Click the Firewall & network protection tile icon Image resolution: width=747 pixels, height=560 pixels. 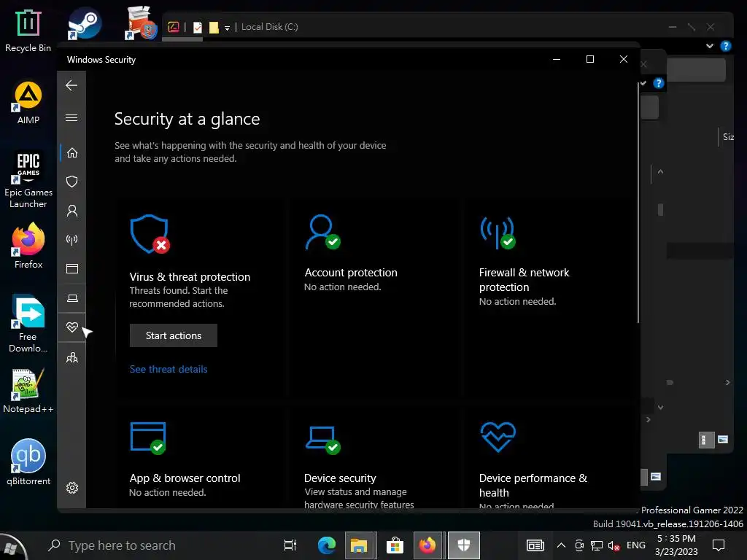498,233
